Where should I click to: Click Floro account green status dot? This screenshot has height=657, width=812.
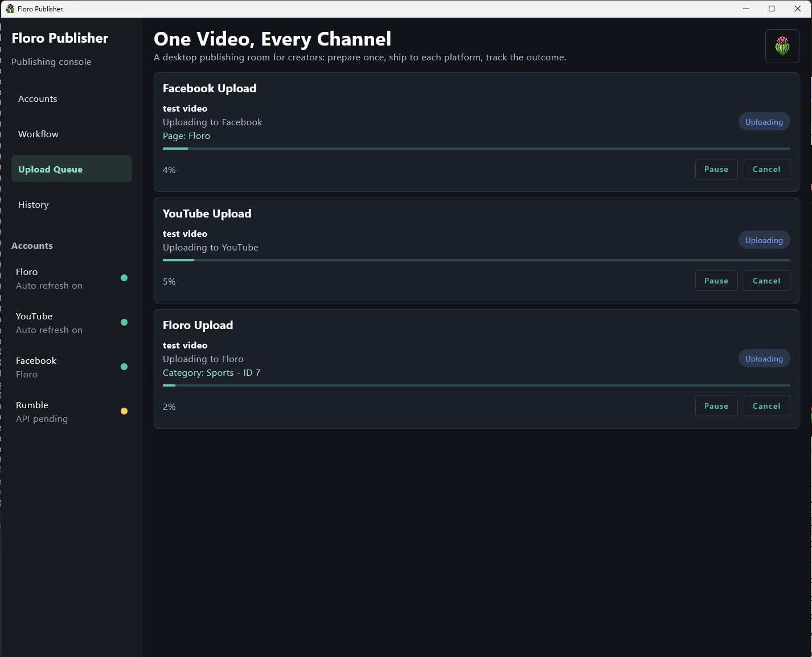(124, 278)
